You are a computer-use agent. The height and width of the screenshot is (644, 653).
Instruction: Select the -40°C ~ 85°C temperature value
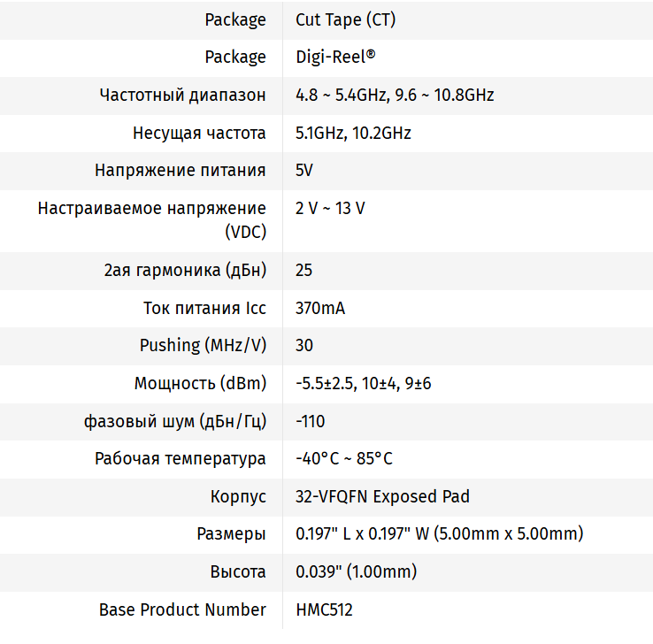point(344,459)
